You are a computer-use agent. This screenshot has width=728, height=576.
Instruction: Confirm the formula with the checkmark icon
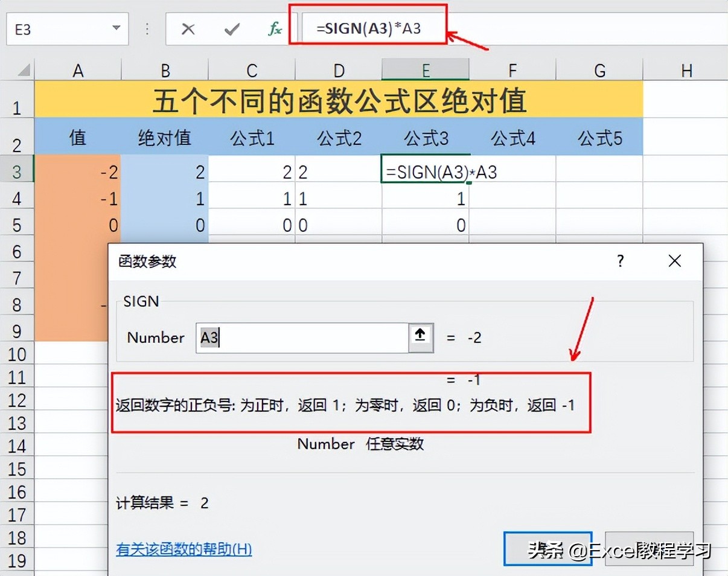pos(232,29)
